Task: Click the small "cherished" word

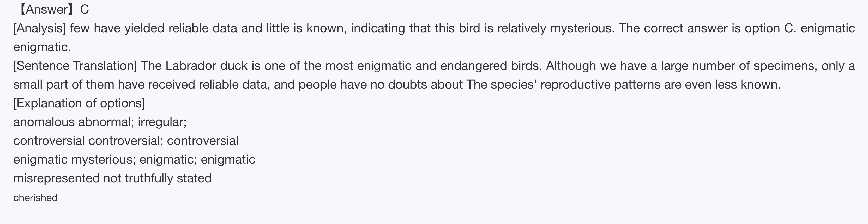Action: (x=35, y=198)
